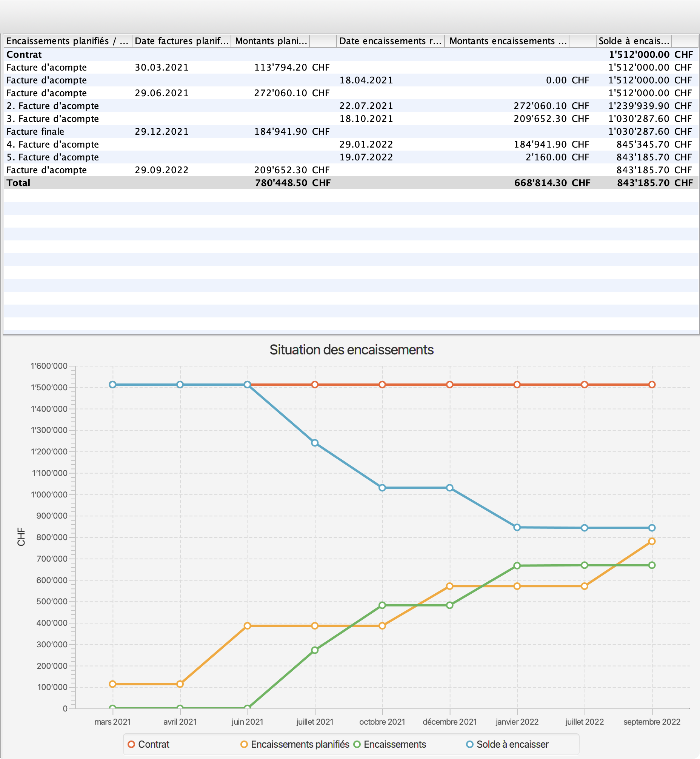This screenshot has height=759, width=700.
Task: Select the '3. Facture d'acompte' row label
Action: 53,119
